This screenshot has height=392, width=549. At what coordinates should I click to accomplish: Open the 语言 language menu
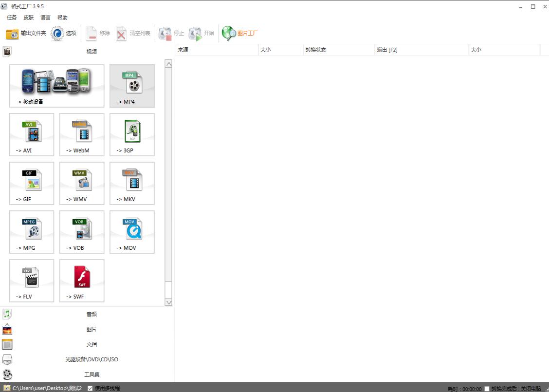click(x=46, y=18)
